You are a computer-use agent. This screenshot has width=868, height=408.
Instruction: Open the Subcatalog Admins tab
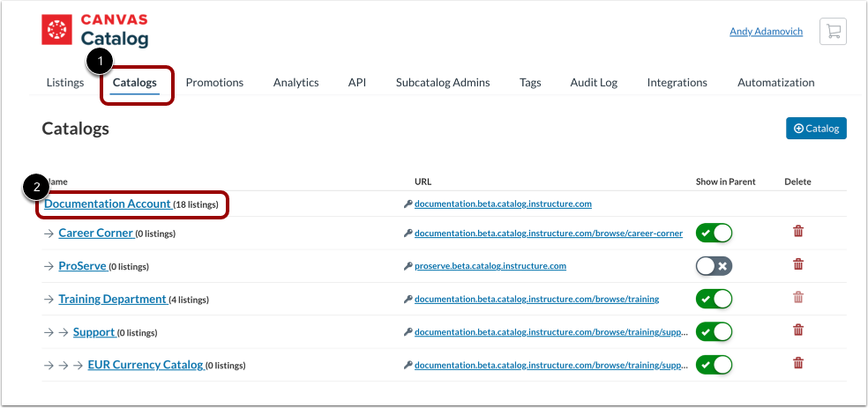point(443,82)
